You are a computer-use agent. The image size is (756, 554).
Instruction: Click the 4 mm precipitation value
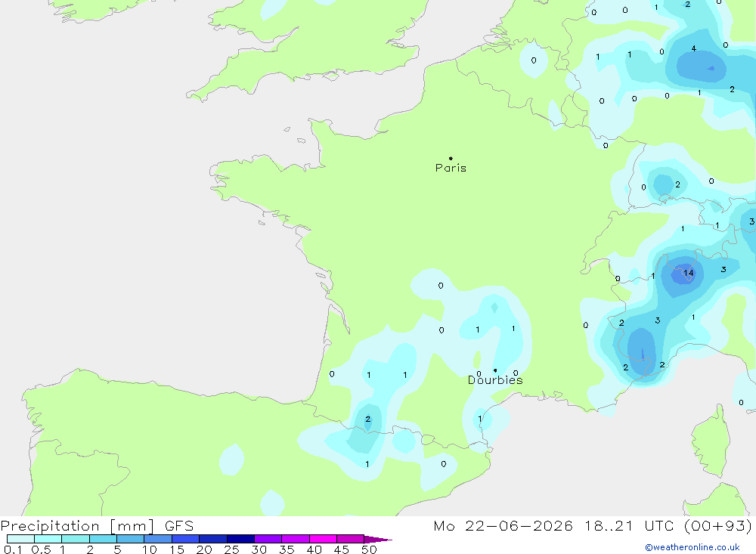point(694,48)
